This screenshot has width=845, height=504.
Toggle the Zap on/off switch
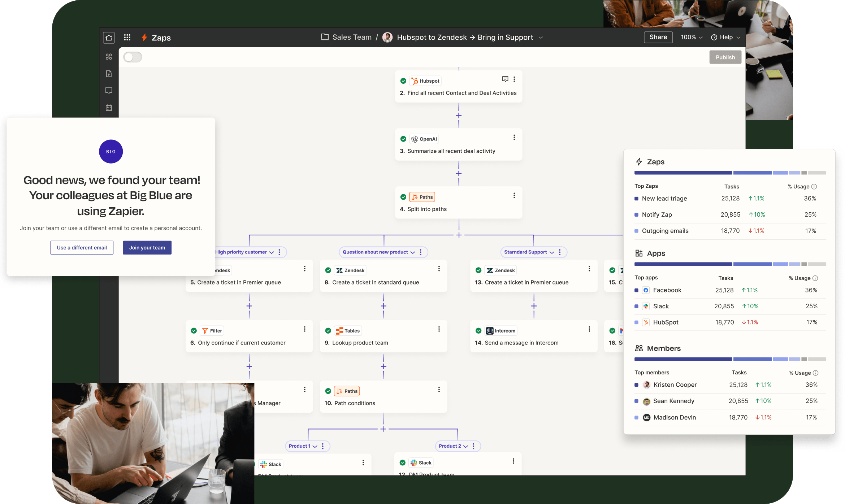[x=133, y=57]
